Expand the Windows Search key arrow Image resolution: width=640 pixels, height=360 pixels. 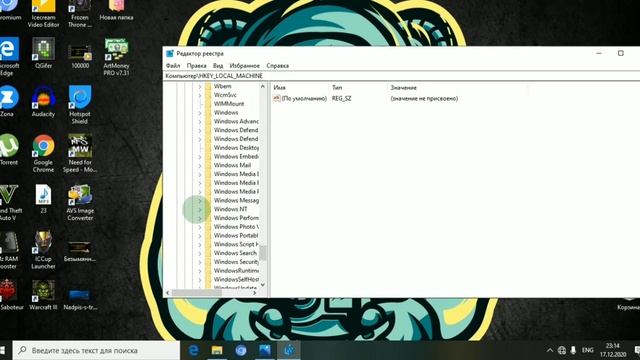[200, 253]
